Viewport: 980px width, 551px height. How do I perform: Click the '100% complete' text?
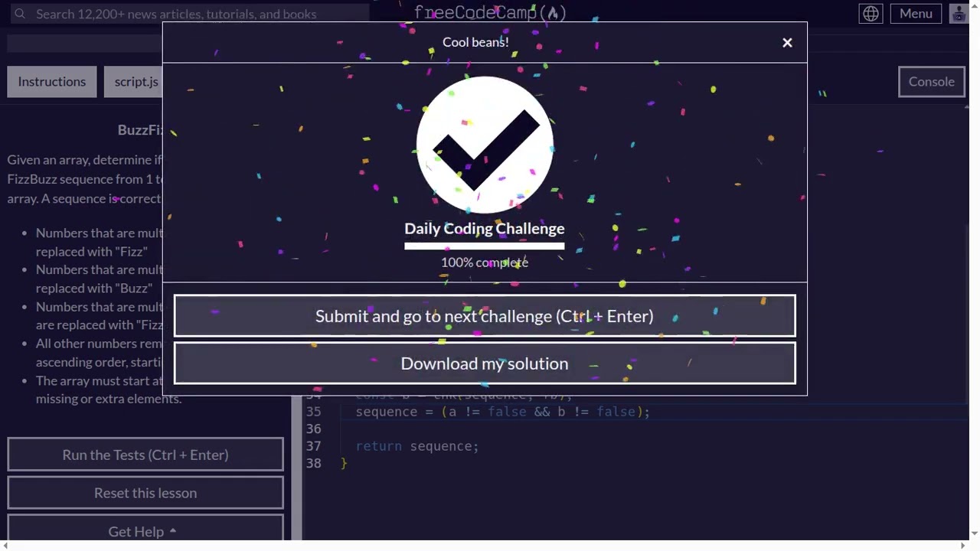click(485, 262)
